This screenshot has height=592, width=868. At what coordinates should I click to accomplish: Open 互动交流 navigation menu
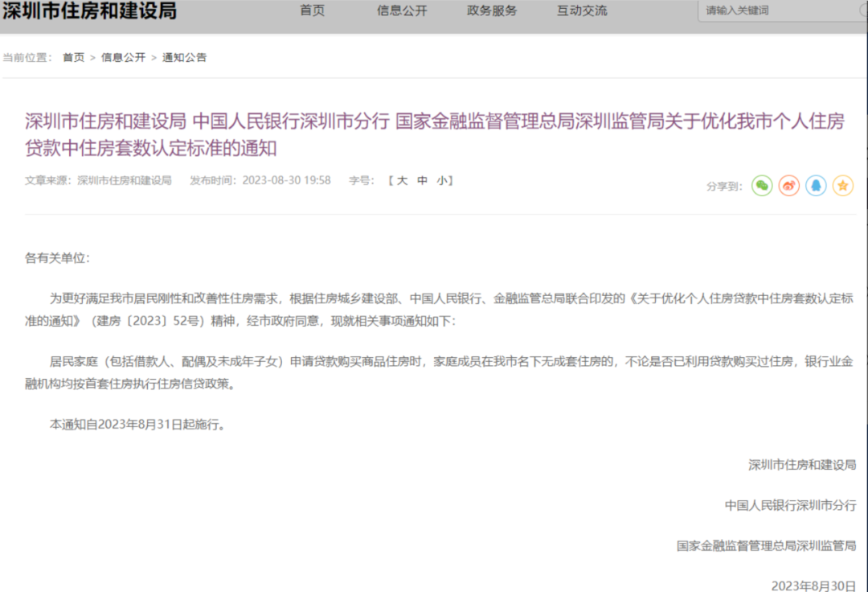click(x=582, y=10)
